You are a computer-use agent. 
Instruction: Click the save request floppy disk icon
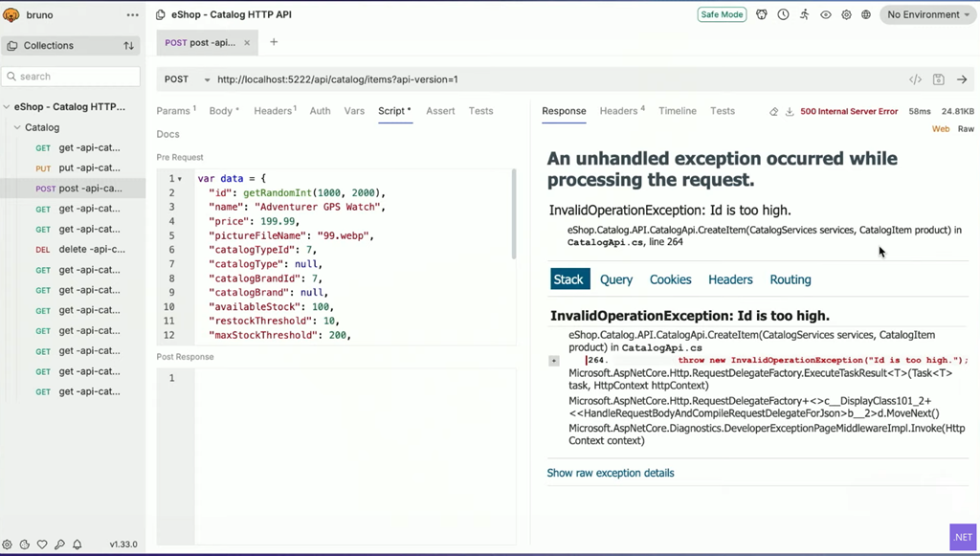[x=938, y=79]
